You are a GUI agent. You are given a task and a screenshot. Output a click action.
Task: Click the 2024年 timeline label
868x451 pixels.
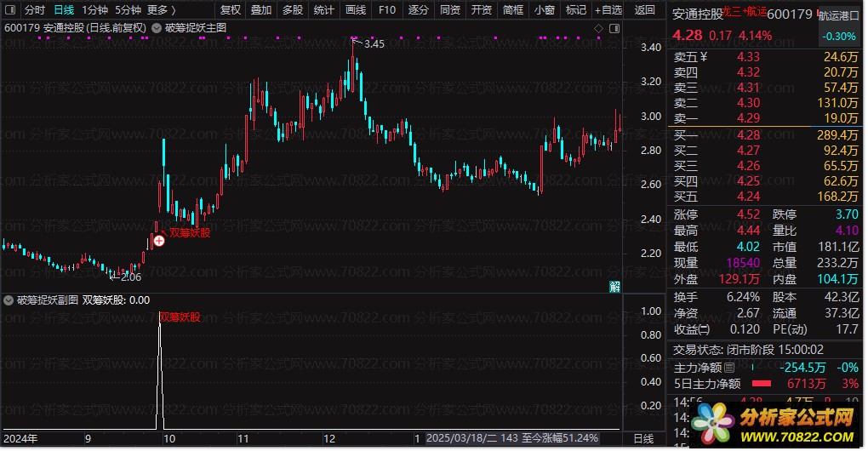pos(20,439)
